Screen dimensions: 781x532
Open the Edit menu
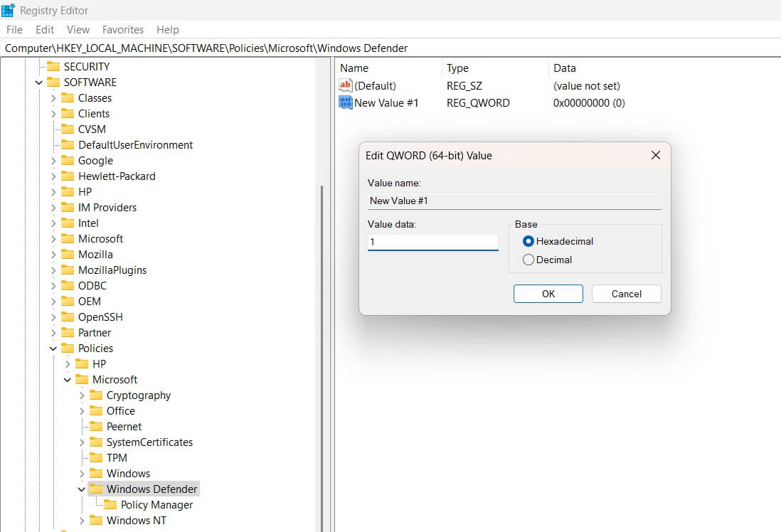(x=44, y=29)
